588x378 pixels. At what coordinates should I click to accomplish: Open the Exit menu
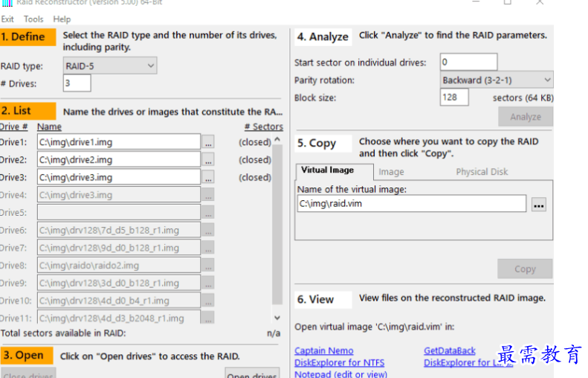point(7,19)
